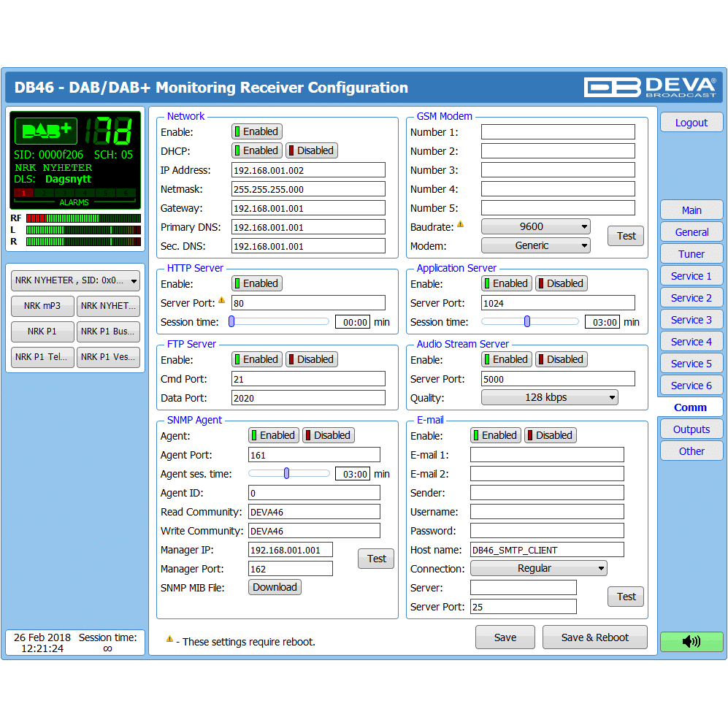Click the Logout button
The width and height of the screenshot is (728, 728).
pos(691,123)
